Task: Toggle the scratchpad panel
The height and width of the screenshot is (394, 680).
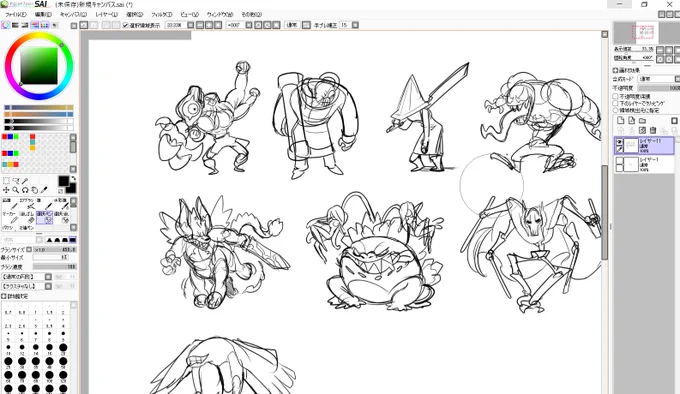Action: point(54,25)
